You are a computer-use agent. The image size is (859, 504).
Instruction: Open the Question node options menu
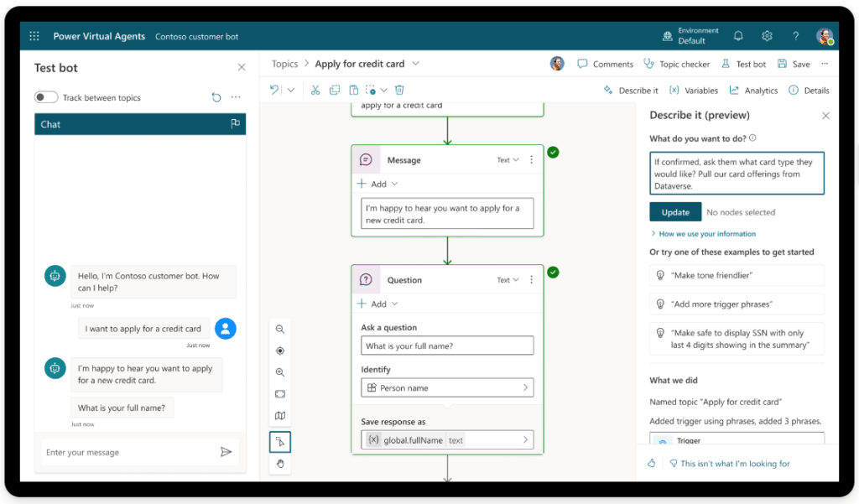(531, 279)
